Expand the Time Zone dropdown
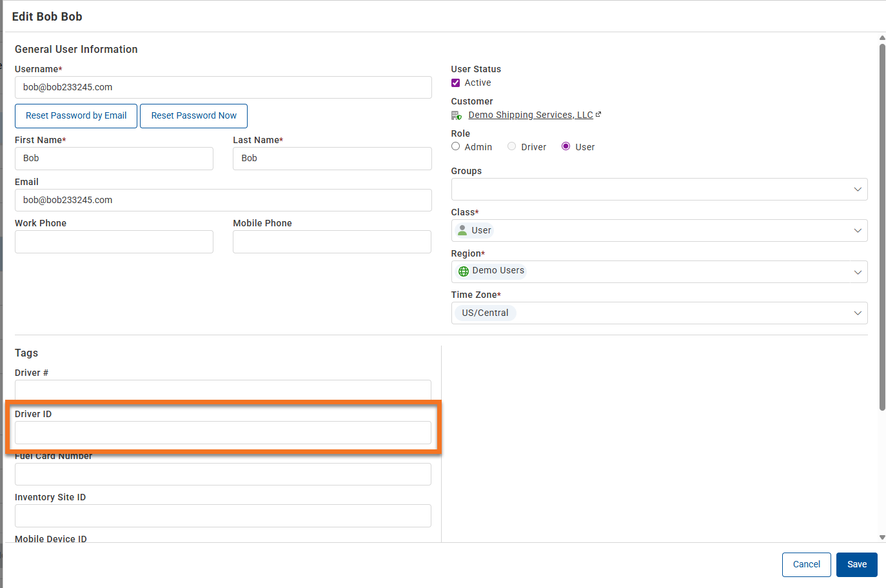This screenshot has height=588, width=886. [x=858, y=313]
